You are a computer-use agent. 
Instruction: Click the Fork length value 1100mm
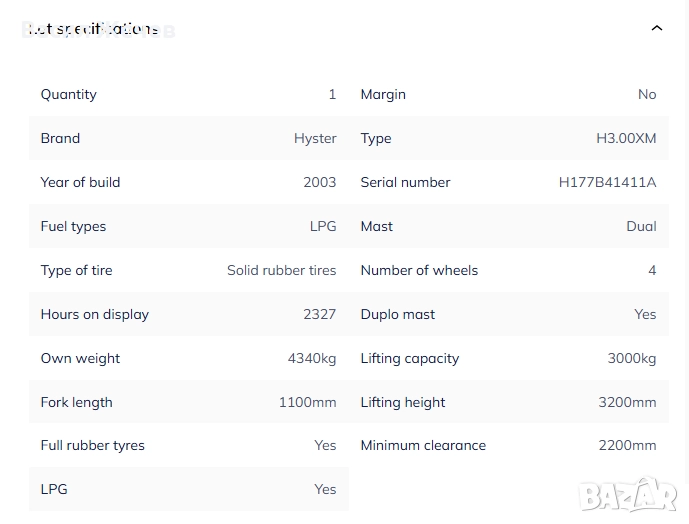[x=307, y=402]
